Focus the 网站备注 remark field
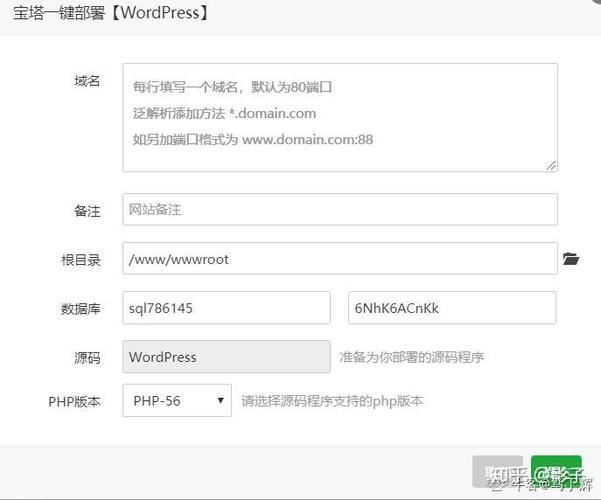Screen dimensions: 601x500 (x=340, y=209)
